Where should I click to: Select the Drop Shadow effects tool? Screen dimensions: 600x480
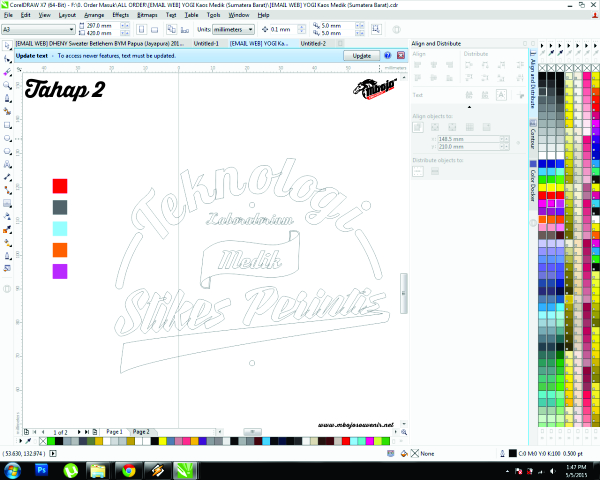(7, 203)
